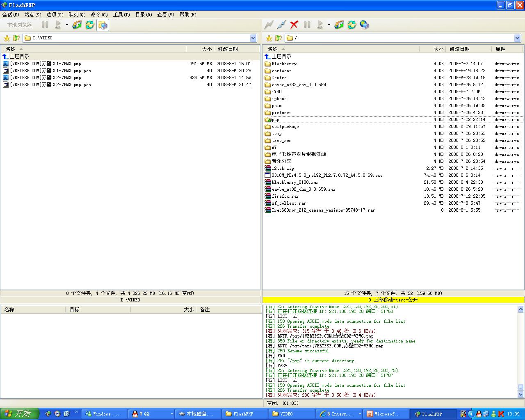
Task: Click the 开始 Start button
Action: (19, 413)
